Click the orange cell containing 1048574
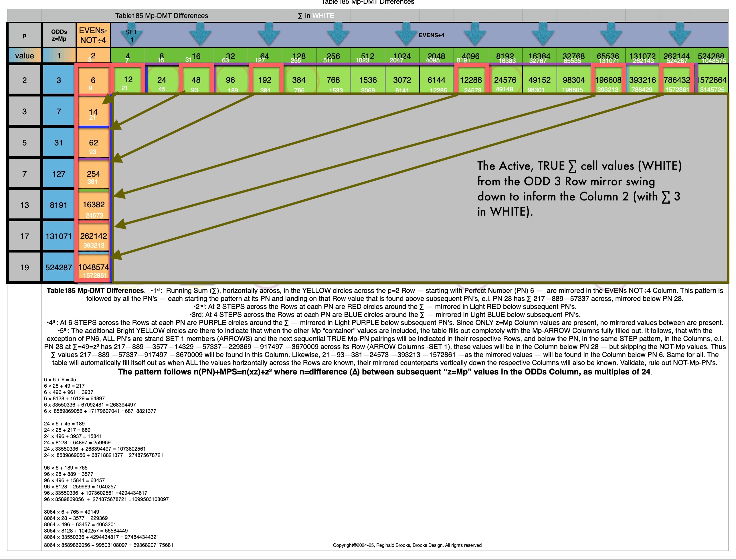The height and width of the screenshot is (560, 736). (x=93, y=267)
